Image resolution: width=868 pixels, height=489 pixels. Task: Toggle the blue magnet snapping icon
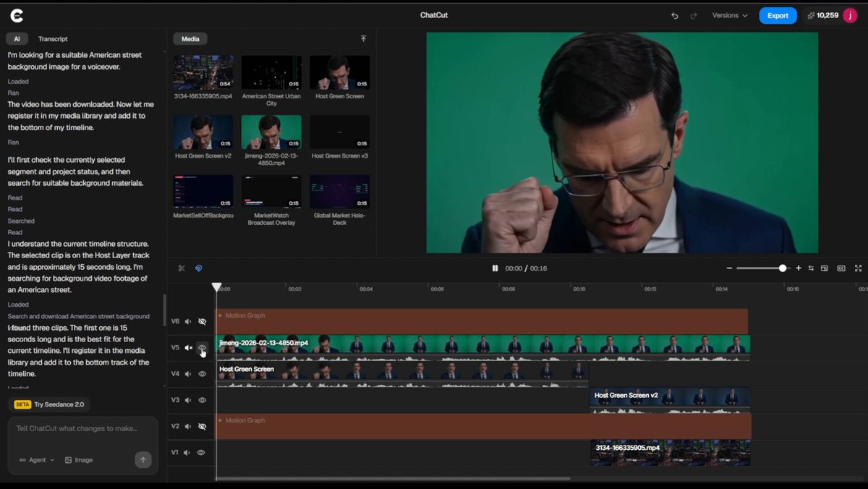click(x=199, y=268)
